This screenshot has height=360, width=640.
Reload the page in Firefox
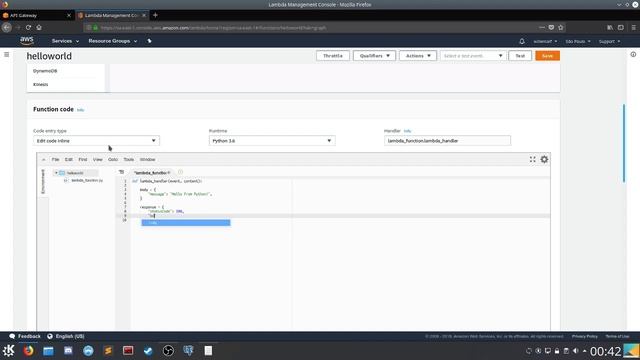click(x=28, y=27)
